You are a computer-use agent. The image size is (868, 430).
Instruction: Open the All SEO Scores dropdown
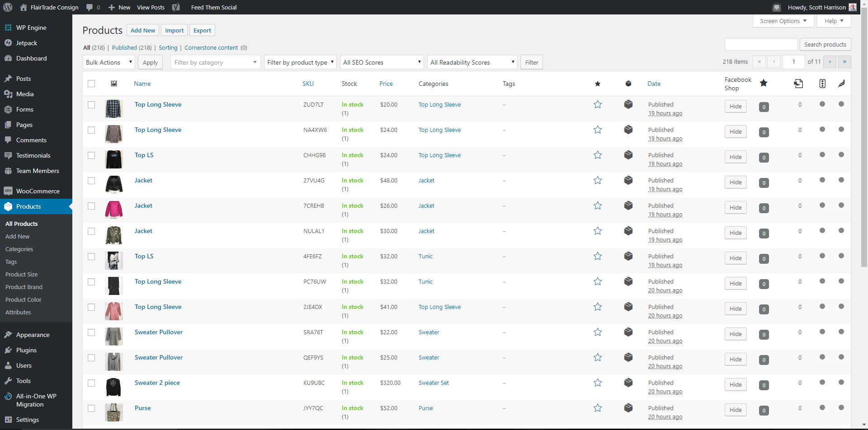tap(382, 62)
